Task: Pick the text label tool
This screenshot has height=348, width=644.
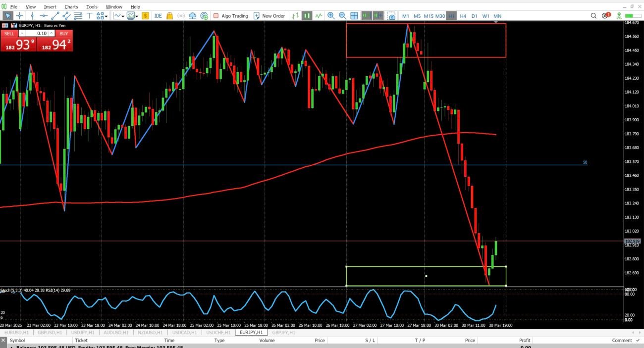Action: pyautogui.click(x=90, y=16)
